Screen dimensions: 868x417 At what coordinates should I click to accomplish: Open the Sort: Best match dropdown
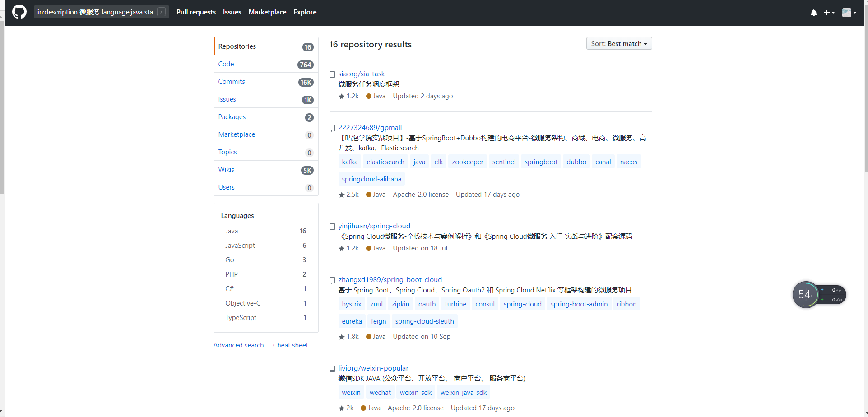(x=618, y=44)
